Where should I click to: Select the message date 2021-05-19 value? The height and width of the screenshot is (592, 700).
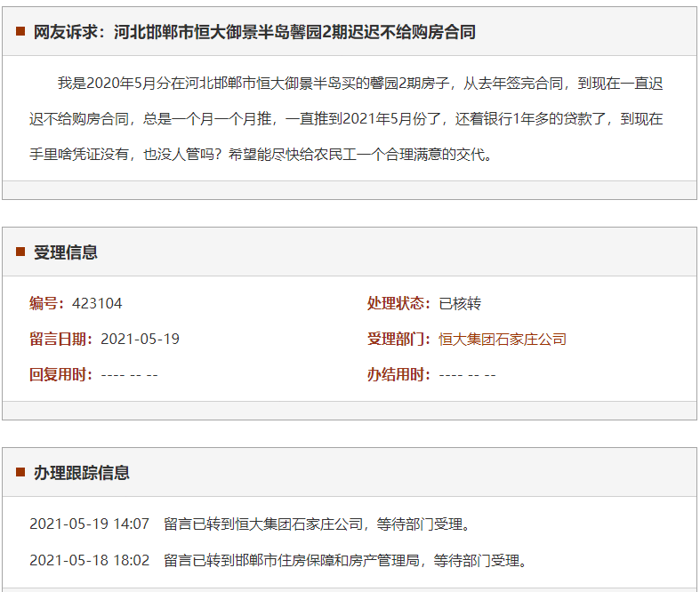[x=141, y=339]
